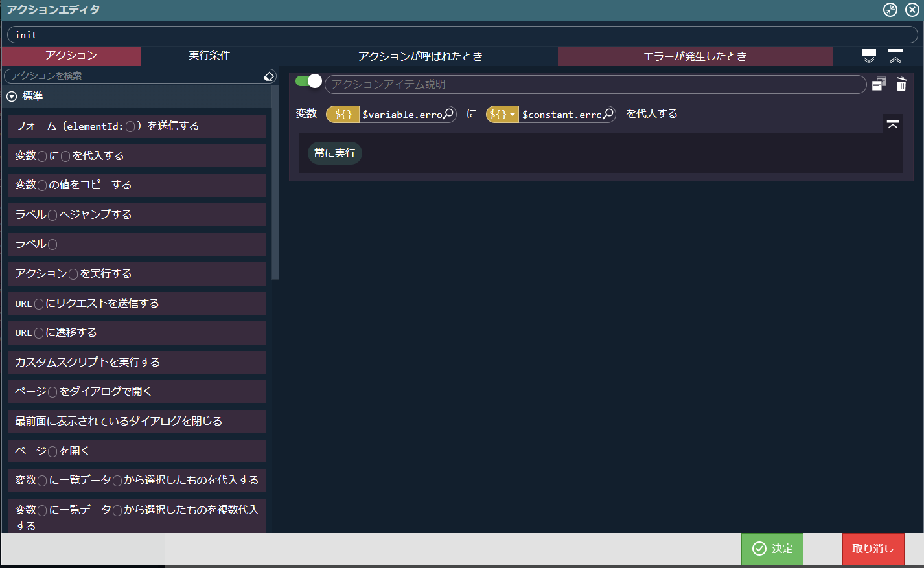The height and width of the screenshot is (568, 924).
Task: Add action カスタムスクリプトを実行する
Action: (x=137, y=362)
